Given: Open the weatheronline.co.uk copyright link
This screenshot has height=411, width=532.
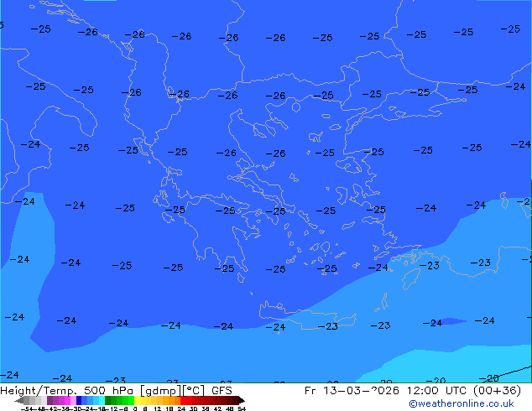Looking at the screenshot, I should [x=462, y=403].
